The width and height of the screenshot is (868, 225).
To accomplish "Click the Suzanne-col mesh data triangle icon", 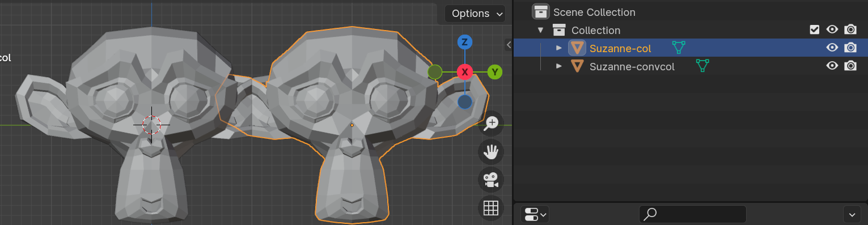I will [x=679, y=48].
